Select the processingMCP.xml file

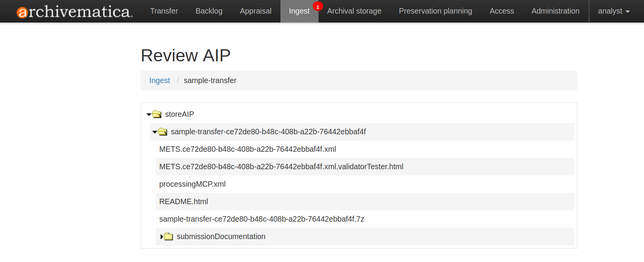192,184
